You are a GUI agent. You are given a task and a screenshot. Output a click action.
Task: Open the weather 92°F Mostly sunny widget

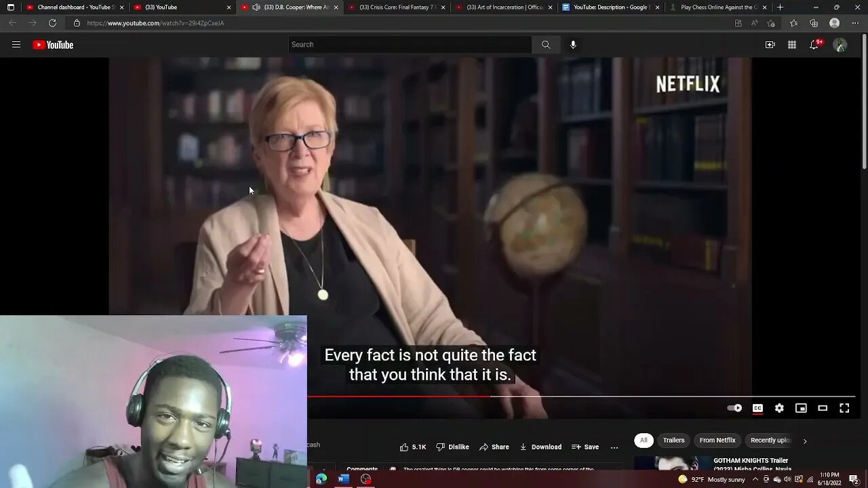coord(711,479)
